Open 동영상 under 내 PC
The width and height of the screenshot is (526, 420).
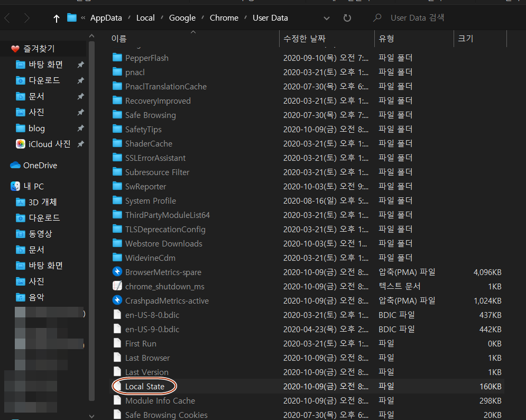tap(40, 234)
